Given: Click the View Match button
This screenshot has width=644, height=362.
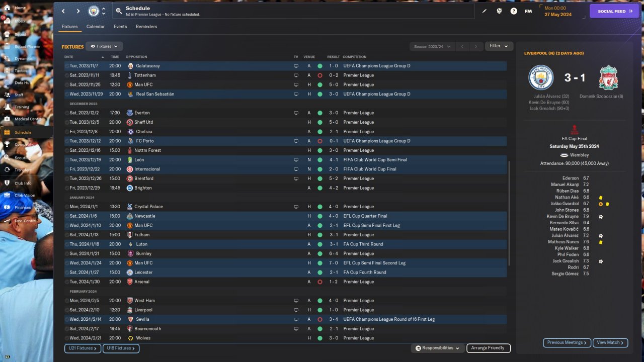Looking at the screenshot, I should point(610,342).
